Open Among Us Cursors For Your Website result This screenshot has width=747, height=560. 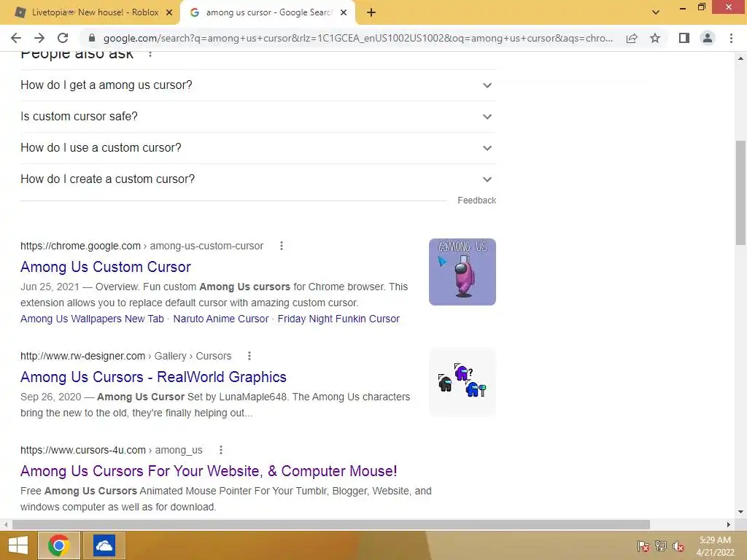[x=209, y=471]
